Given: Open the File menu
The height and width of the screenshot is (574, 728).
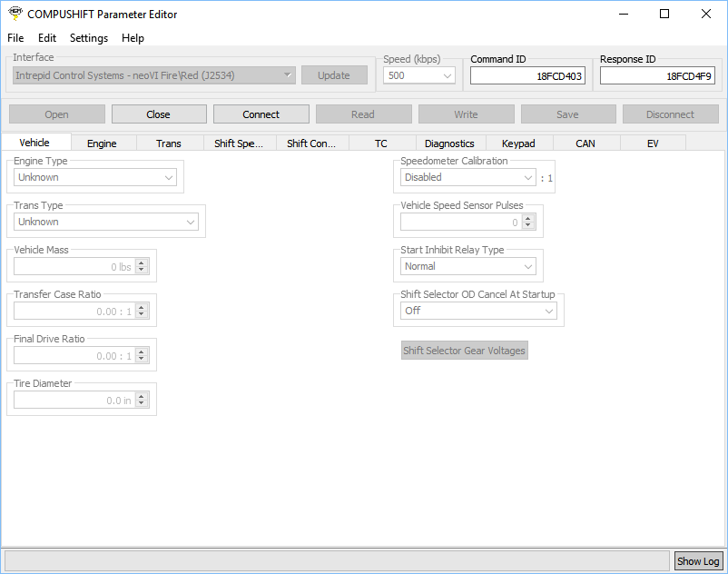Looking at the screenshot, I should 15,38.
